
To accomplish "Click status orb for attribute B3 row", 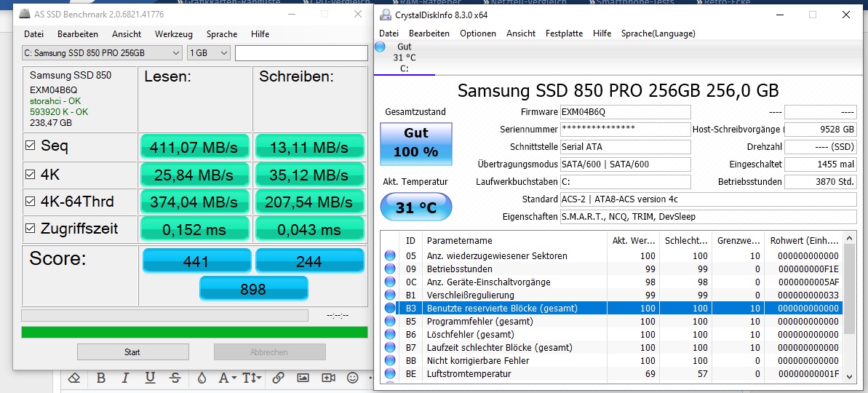I will [390, 309].
